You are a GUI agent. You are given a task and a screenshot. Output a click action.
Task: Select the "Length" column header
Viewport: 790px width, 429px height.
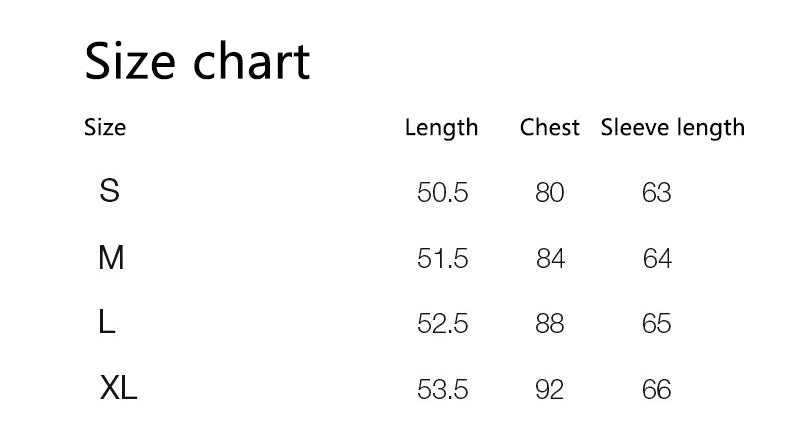(441, 128)
